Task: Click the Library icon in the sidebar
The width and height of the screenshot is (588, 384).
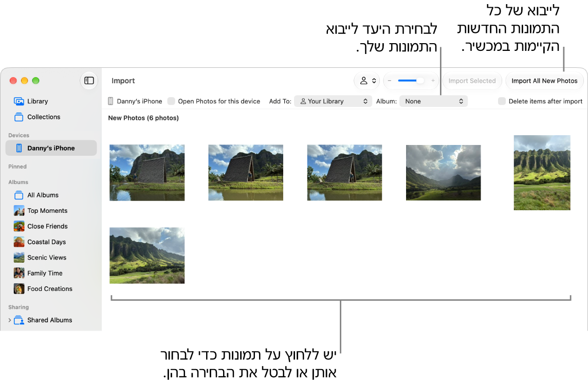Action: [19, 101]
